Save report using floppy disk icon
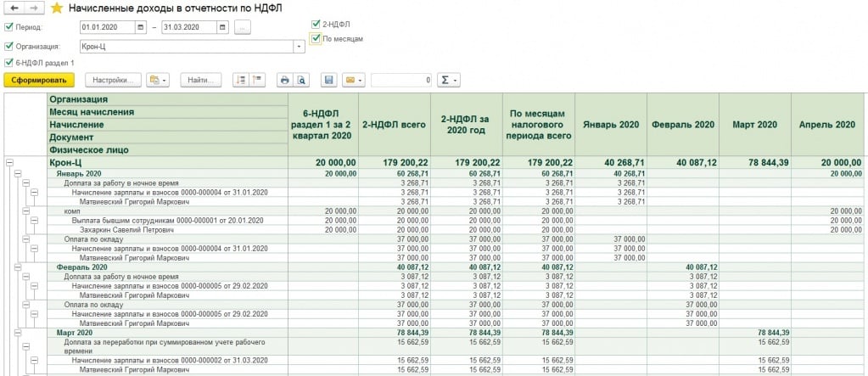Screen dimensions: 868x376 pyautogui.click(x=328, y=80)
